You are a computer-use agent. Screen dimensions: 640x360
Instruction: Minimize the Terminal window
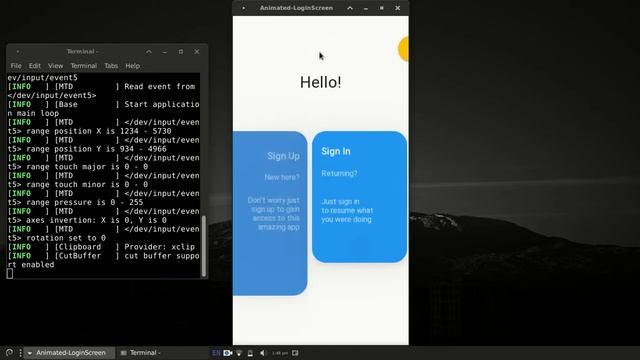click(165, 52)
